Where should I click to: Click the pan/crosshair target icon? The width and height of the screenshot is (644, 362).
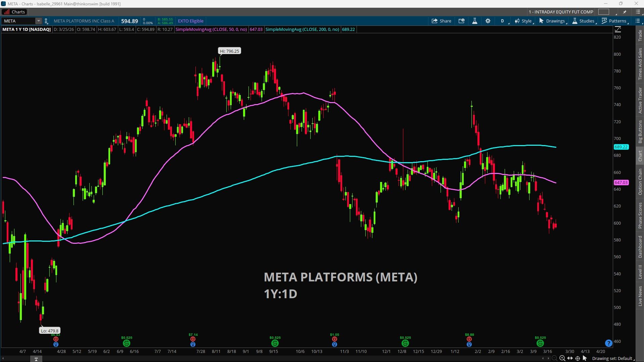pyautogui.click(x=578, y=358)
